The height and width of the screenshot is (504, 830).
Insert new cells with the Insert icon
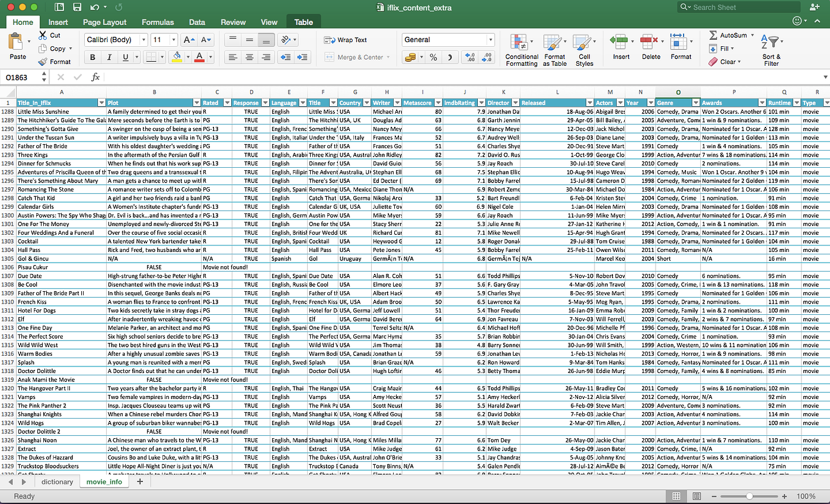pos(620,44)
